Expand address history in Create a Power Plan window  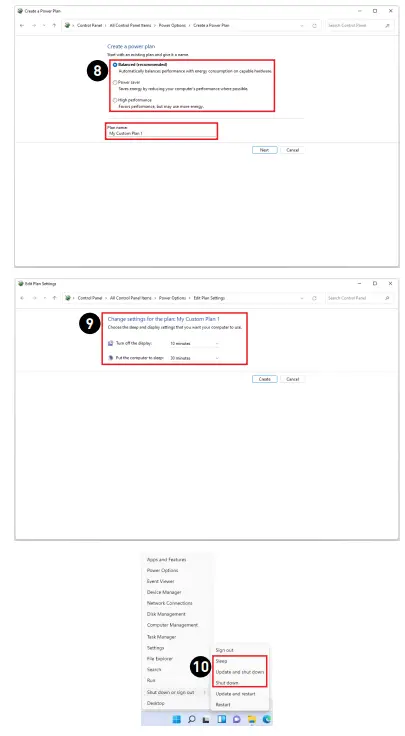tap(302, 26)
